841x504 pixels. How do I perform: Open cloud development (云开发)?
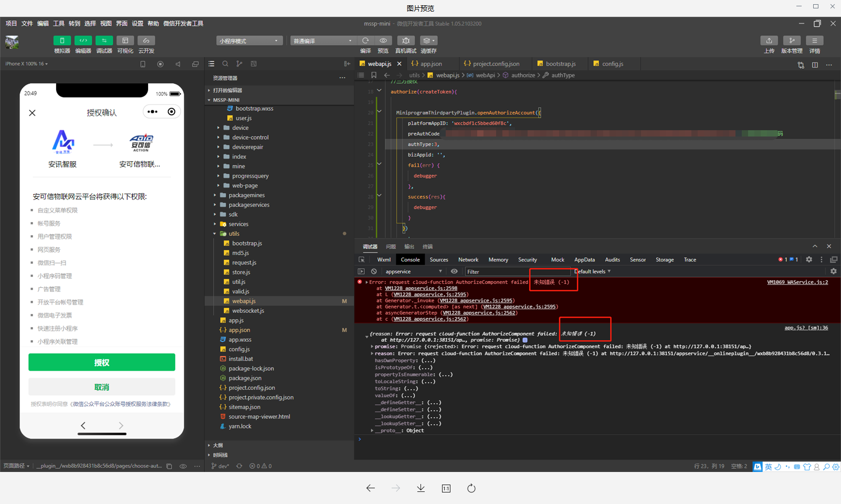coord(146,40)
